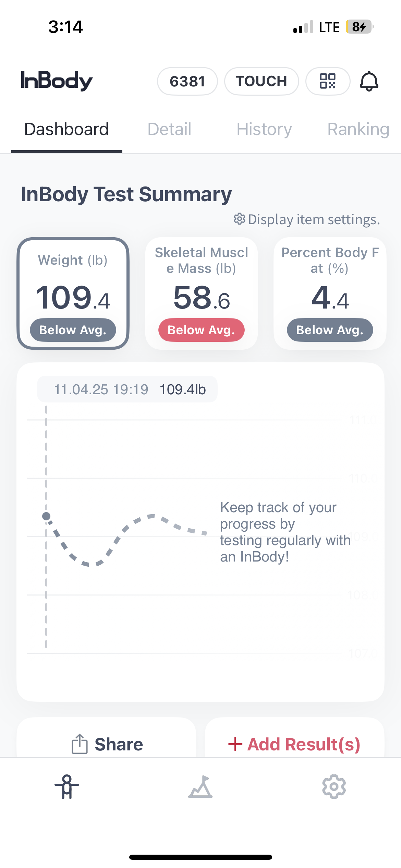Go to the Ranking tab
The height and width of the screenshot is (868, 401).
[x=358, y=129]
